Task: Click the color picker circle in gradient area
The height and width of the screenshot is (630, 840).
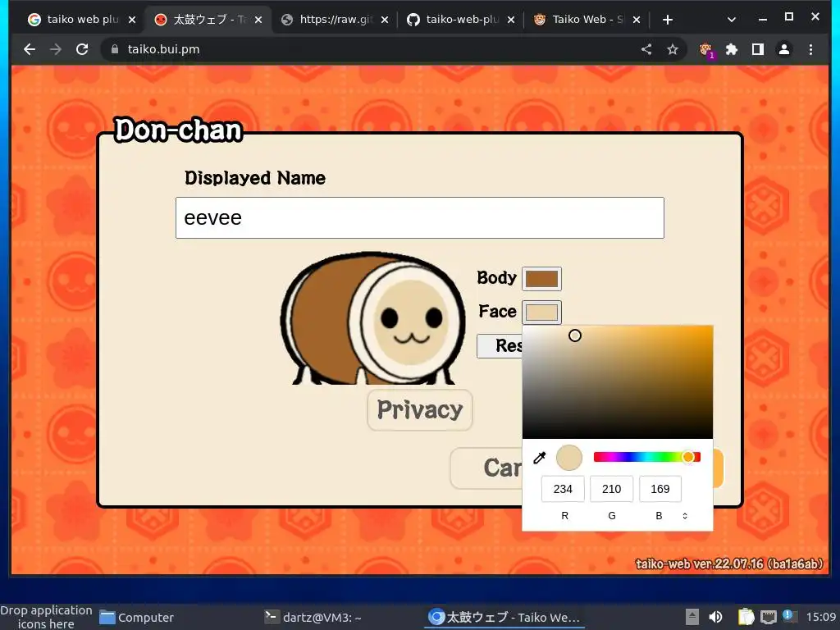Action: coord(575,336)
